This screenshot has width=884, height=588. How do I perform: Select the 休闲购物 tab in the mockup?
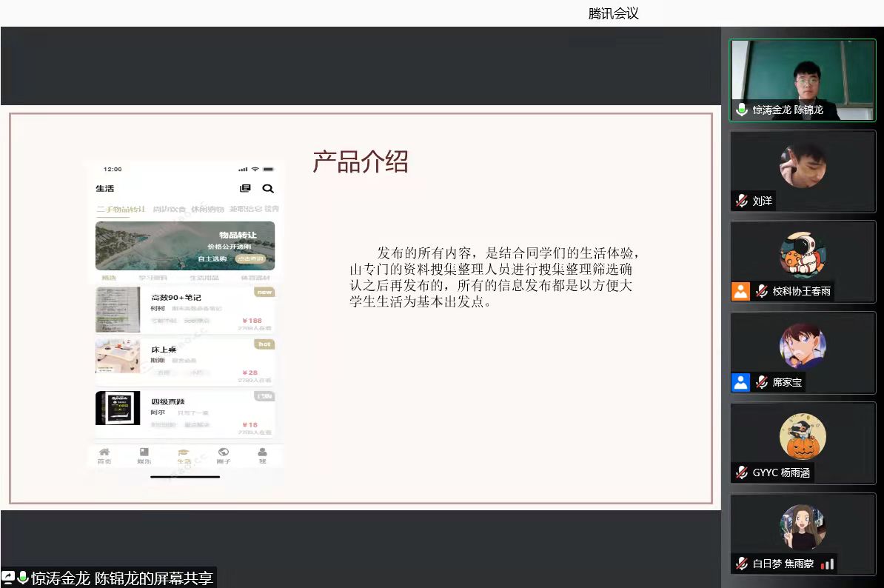point(207,210)
